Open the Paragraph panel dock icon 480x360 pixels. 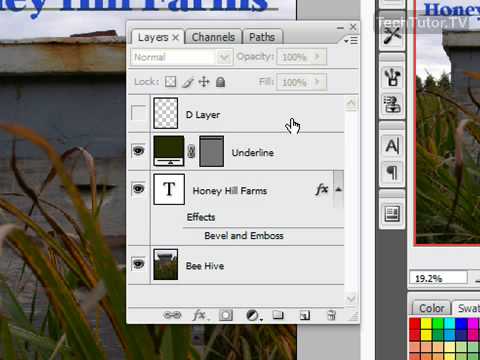[392, 173]
